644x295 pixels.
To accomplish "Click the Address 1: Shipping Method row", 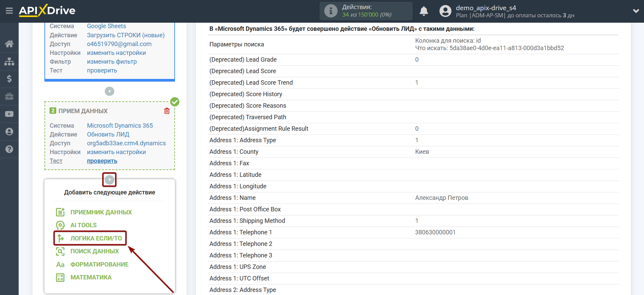I will (x=413, y=221).
